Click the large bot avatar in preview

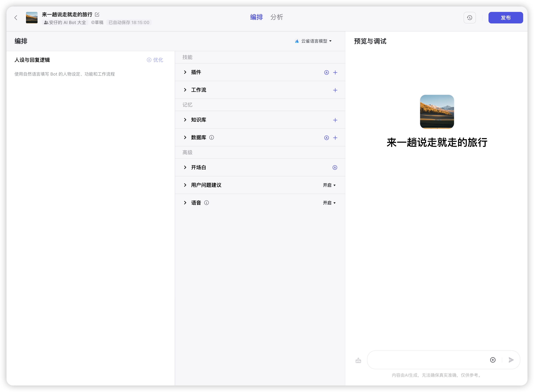[437, 112]
